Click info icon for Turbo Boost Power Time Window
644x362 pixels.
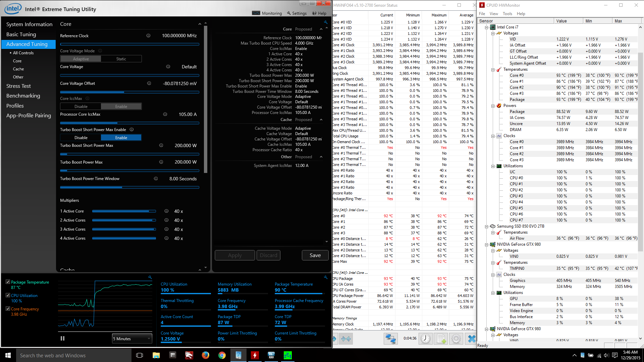[156, 179]
